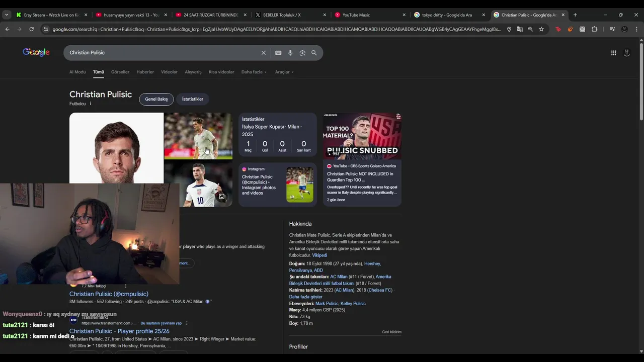
Task: Open more options for Transfermarkt result
Action: 187,323
